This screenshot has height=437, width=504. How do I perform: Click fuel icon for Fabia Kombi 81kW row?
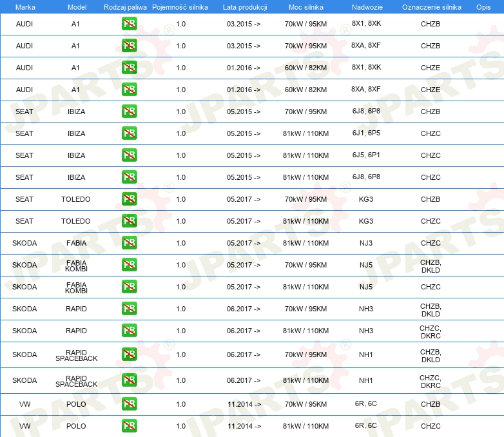(x=129, y=287)
